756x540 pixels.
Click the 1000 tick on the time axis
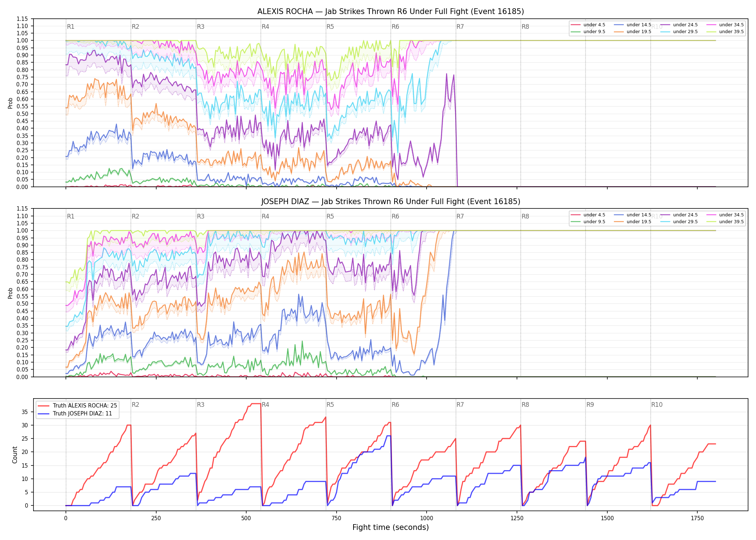[x=427, y=518]
